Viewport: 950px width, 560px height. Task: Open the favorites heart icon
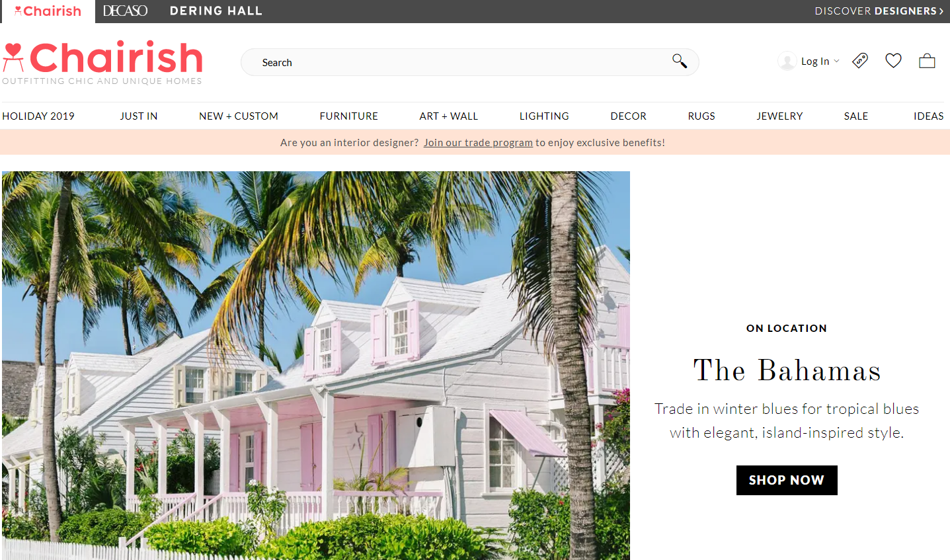point(893,61)
